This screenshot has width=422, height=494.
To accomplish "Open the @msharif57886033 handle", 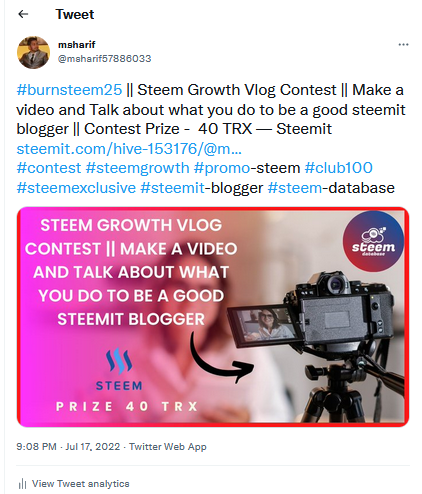I will click(104, 59).
